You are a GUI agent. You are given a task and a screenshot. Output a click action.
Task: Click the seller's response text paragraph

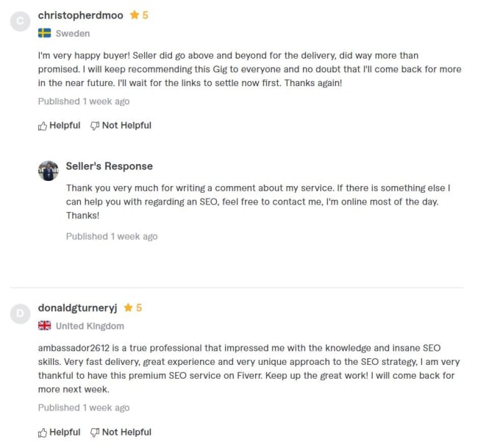(257, 202)
